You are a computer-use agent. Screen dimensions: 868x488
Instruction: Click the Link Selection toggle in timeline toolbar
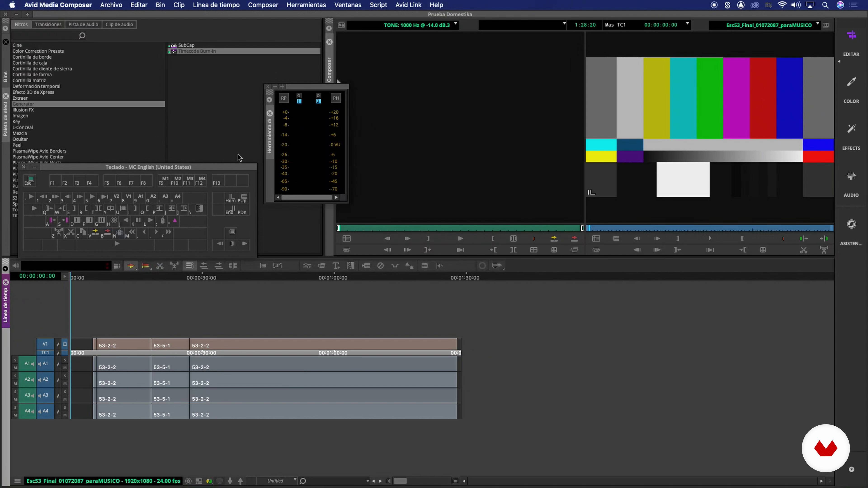tap(189, 266)
